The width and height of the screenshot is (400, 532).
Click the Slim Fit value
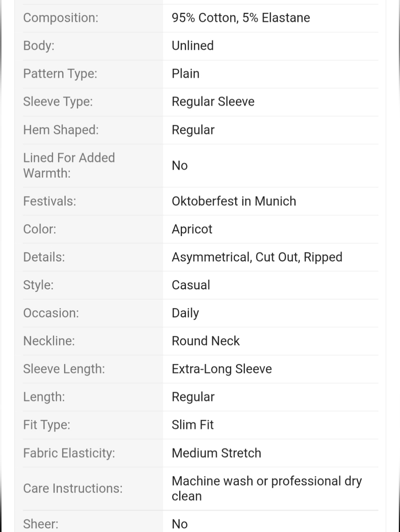[192, 425]
